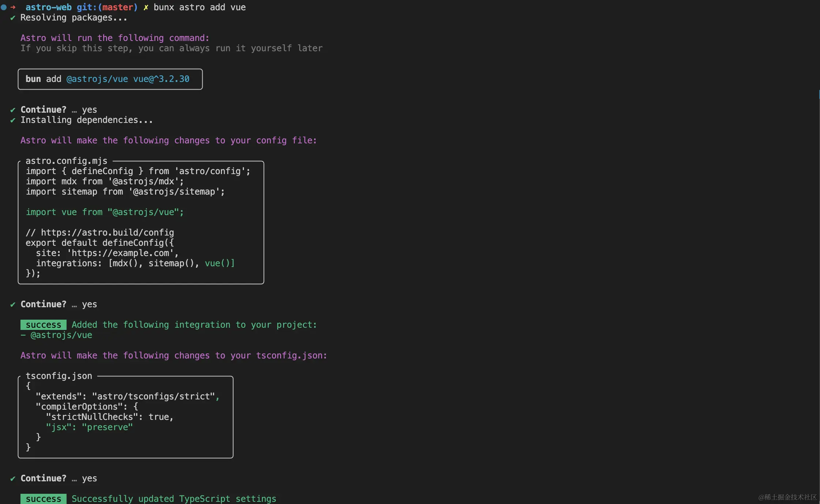Click the 'compilerOptions' line
Image resolution: width=820 pixels, height=504 pixels.
(x=87, y=407)
